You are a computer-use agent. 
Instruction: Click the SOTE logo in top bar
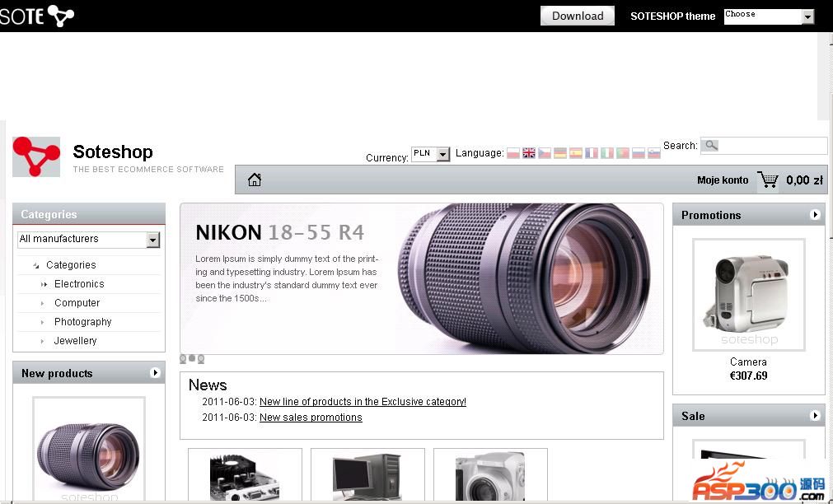36,16
